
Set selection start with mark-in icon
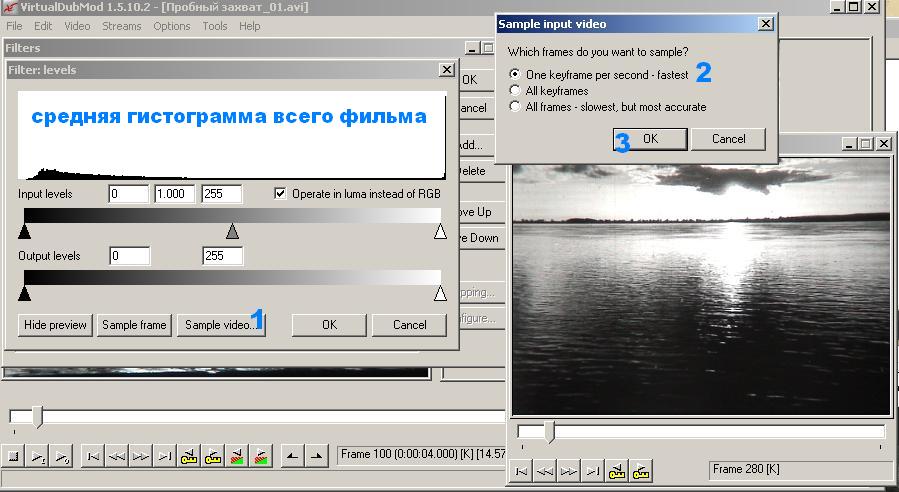[x=291, y=456]
